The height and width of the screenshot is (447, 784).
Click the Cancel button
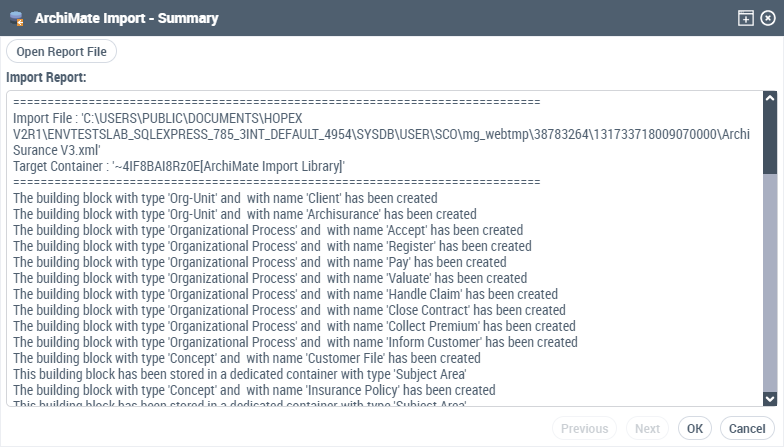click(x=747, y=428)
